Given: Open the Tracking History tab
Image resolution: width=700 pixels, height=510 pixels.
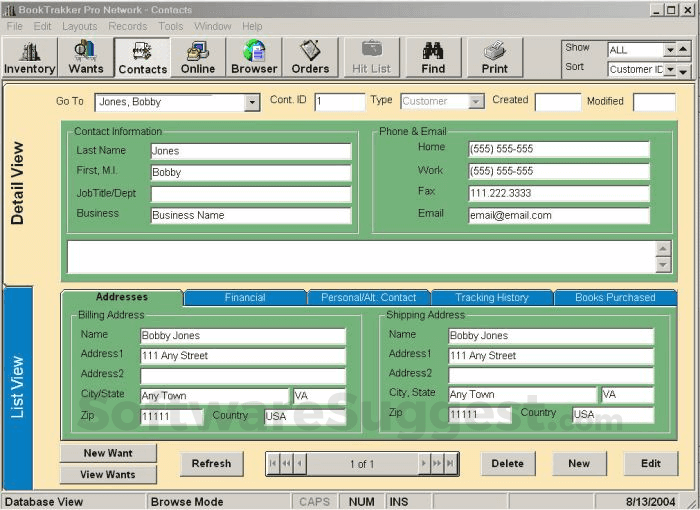Looking at the screenshot, I should [x=492, y=298].
